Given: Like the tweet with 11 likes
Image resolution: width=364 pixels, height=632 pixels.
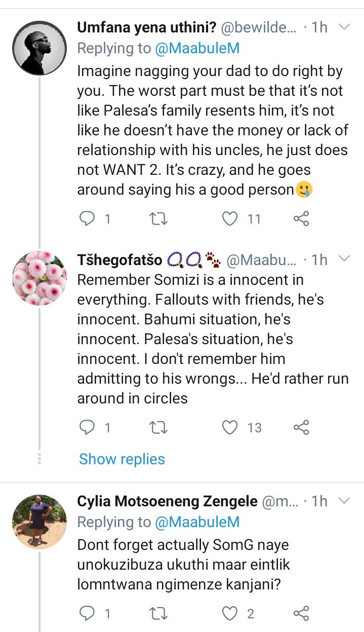Looking at the screenshot, I should 230,218.
